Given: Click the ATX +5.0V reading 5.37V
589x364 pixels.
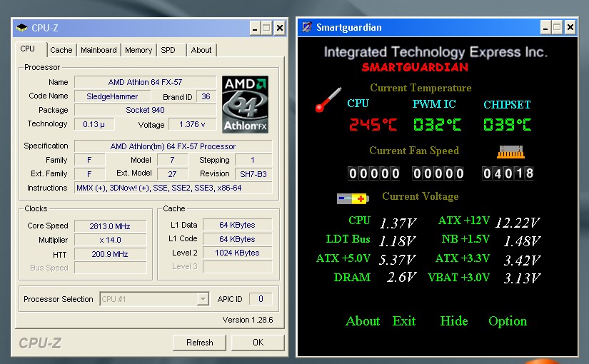Looking at the screenshot, I should pyautogui.click(x=397, y=260).
